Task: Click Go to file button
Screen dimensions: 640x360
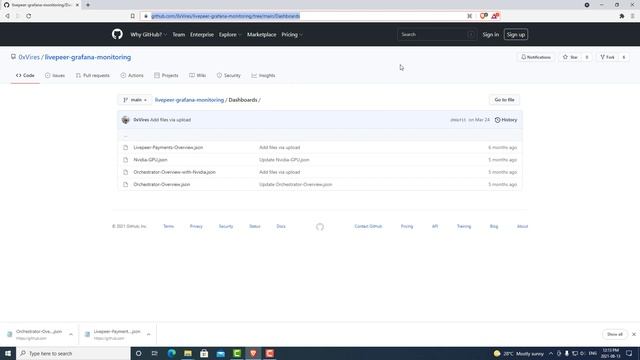Action: tap(504, 100)
